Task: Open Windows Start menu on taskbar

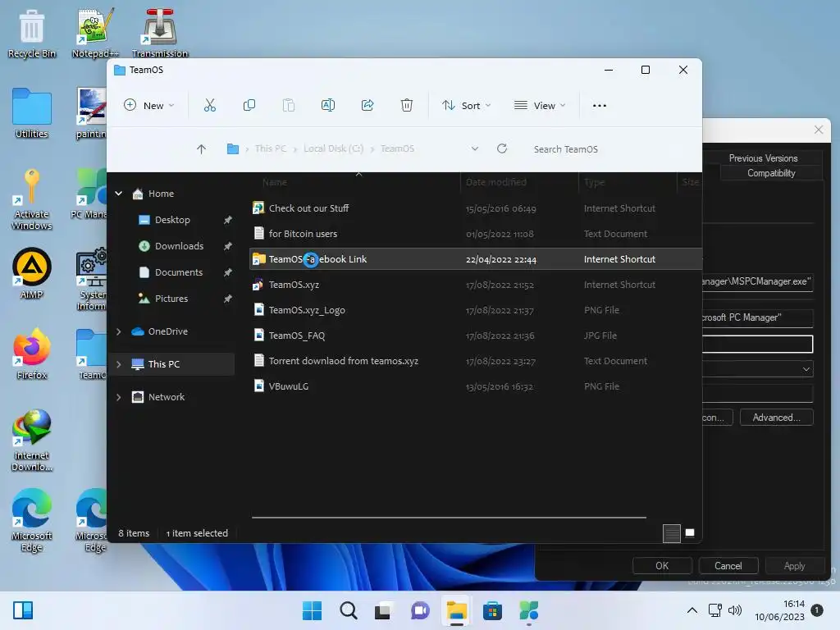Action: coord(312,610)
